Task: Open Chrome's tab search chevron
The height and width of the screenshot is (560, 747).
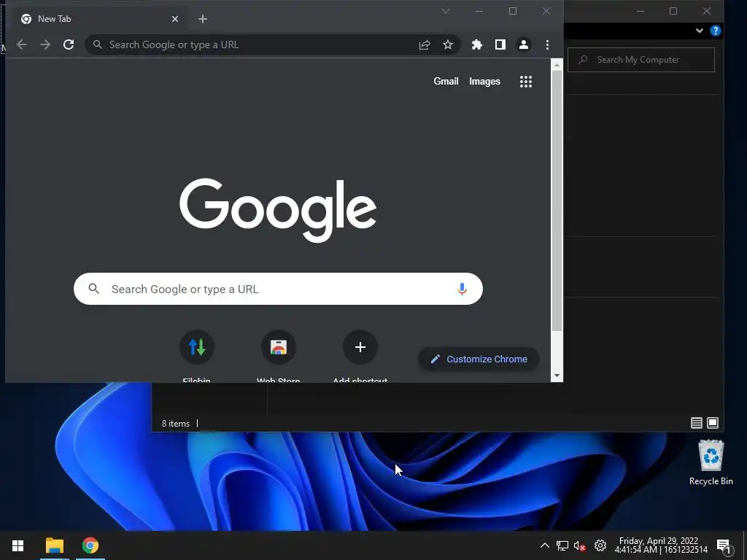Action: pos(446,11)
